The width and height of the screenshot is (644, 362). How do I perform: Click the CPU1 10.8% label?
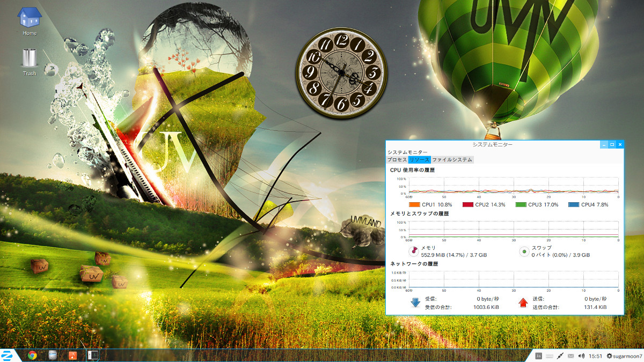click(437, 205)
